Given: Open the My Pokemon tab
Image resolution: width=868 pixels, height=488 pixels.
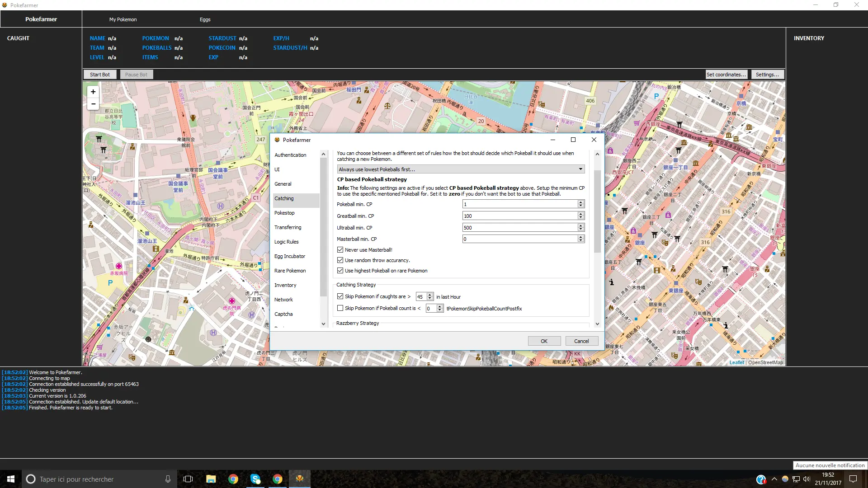Looking at the screenshot, I should (123, 19).
